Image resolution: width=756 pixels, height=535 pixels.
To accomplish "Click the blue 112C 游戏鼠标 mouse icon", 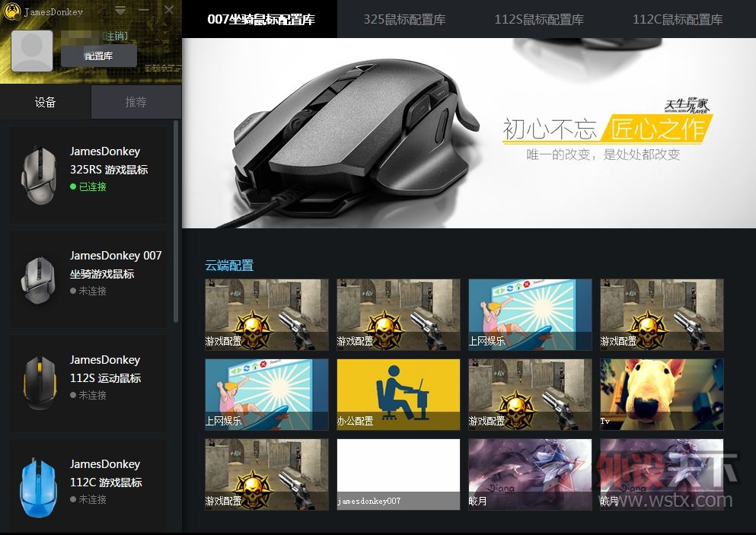I will 38,489.
